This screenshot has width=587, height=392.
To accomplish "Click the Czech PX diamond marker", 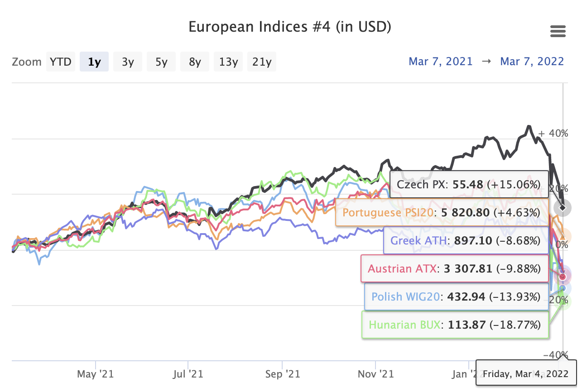I will (x=563, y=208).
